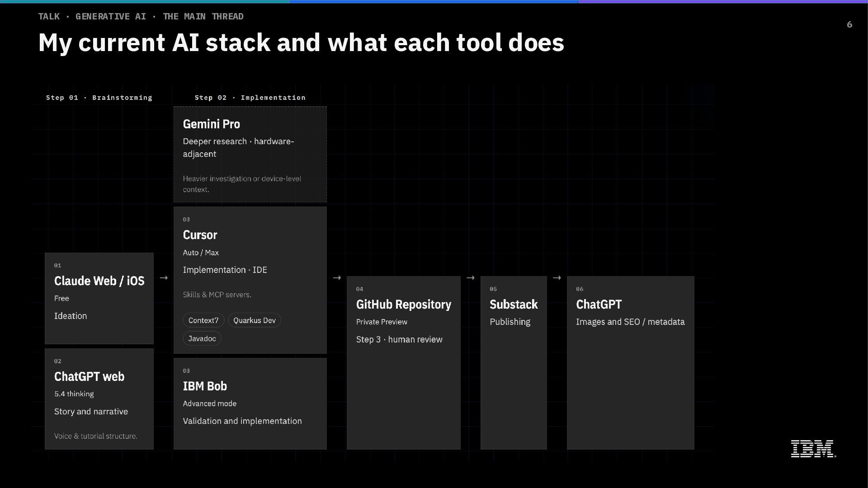Click the IBM Bob card heading
Image resolution: width=868 pixels, height=488 pixels.
tap(205, 386)
